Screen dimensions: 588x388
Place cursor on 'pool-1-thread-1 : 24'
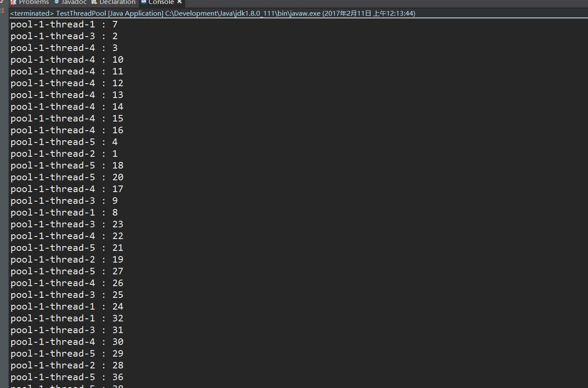(x=67, y=307)
